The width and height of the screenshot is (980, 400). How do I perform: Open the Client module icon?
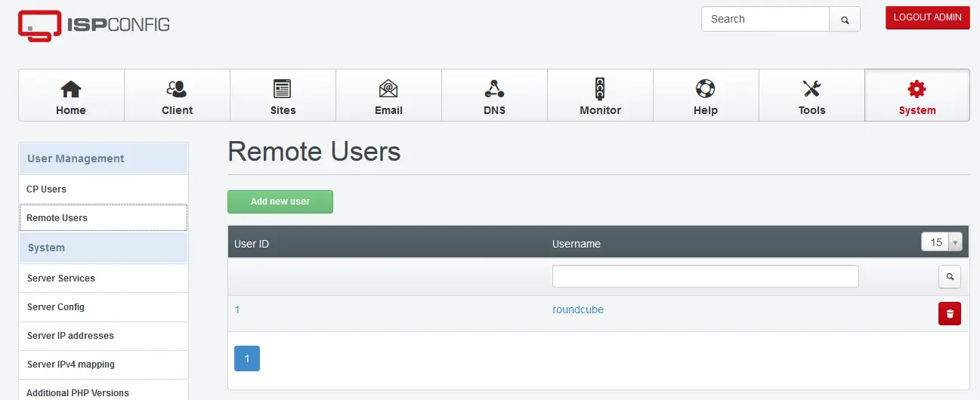point(177,89)
